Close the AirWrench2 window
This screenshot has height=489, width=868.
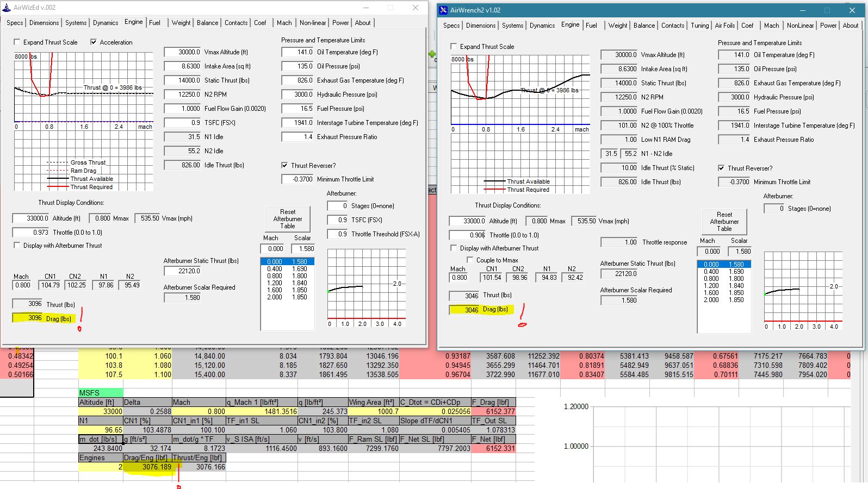852,10
